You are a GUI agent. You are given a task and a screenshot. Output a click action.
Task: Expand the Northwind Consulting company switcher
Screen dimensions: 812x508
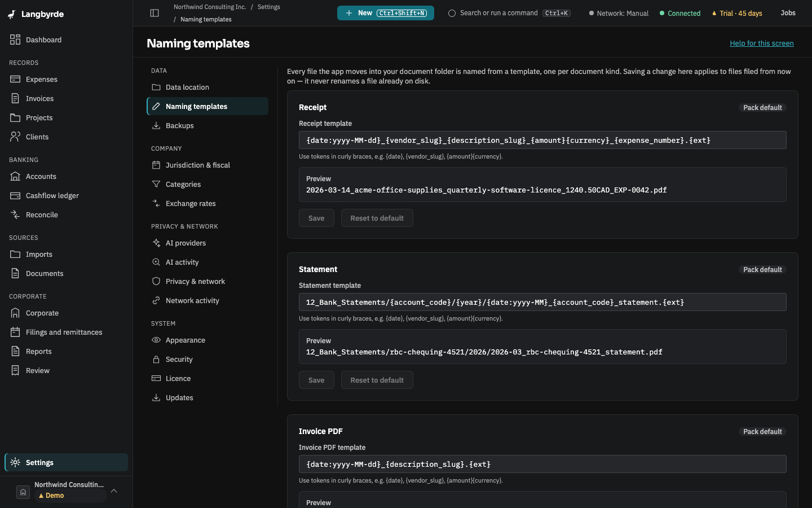point(67,491)
